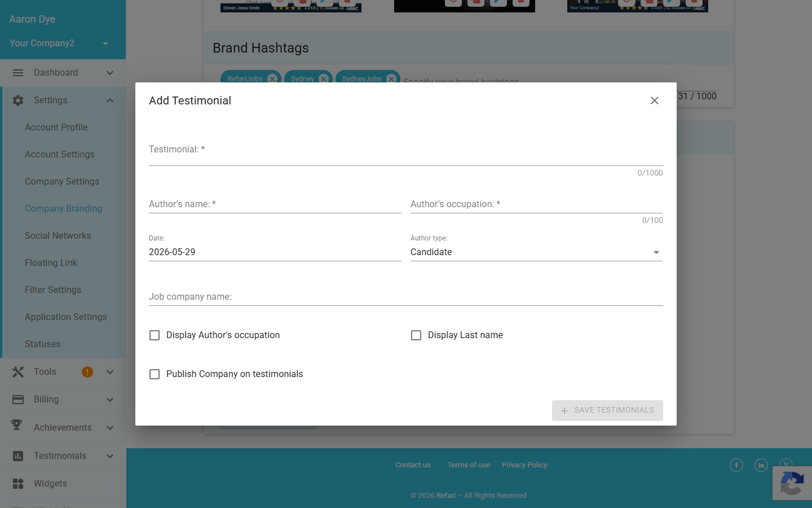Open the Author type dropdown
Viewport: 812px width, 508px height.
(536, 252)
